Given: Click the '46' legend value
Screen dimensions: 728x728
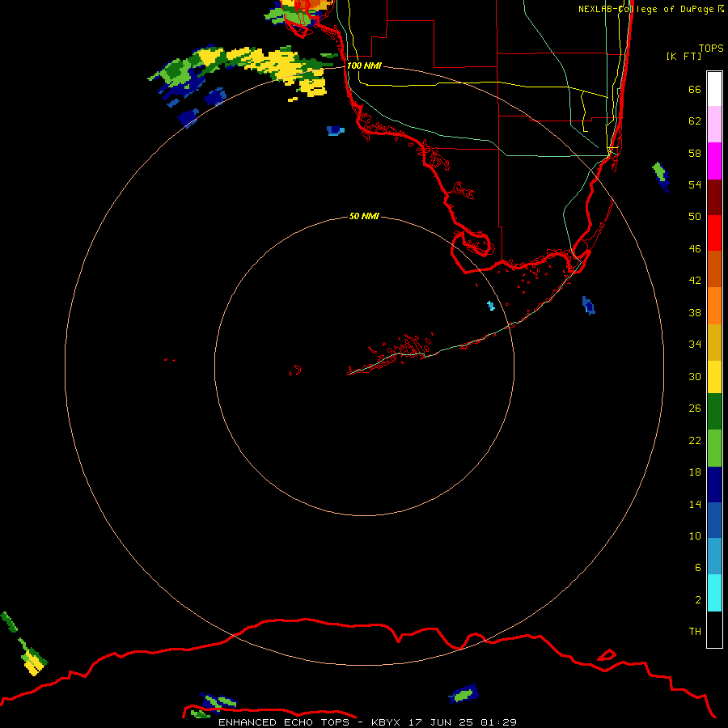Looking at the screenshot, I should point(695,249).
